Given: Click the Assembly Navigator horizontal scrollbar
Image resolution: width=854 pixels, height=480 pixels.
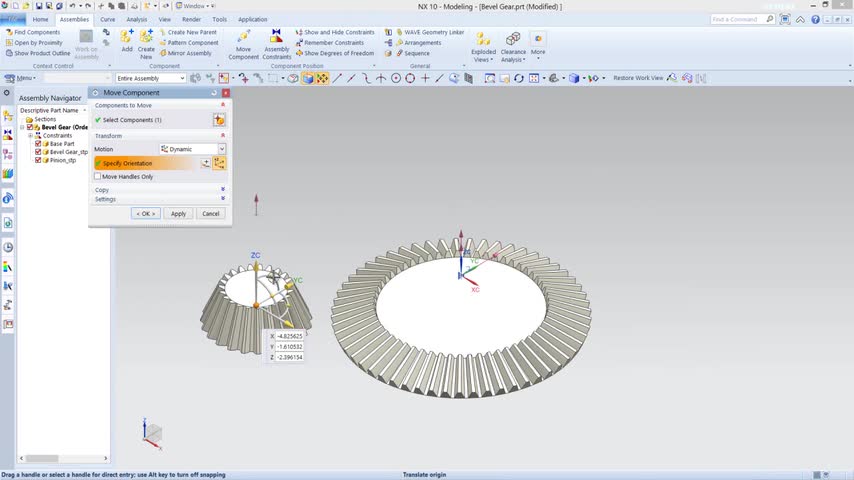Looking at the screenshot, I should pos(64,458).
